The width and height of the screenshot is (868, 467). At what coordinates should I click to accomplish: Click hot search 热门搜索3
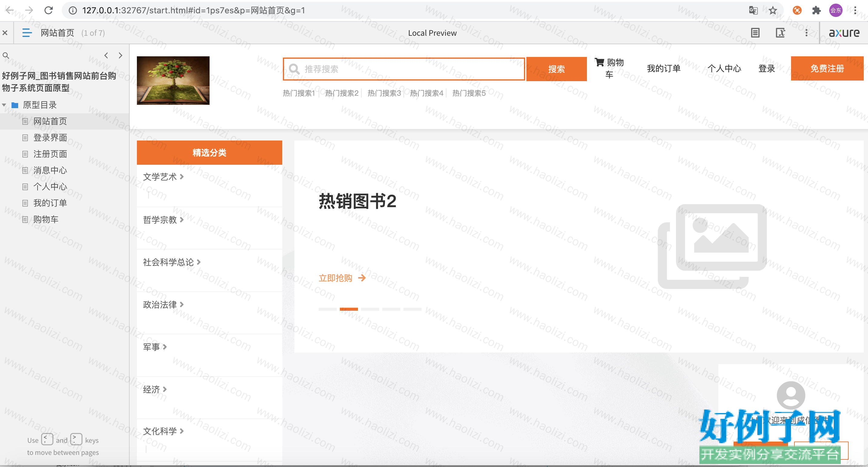tap(384, 93)
